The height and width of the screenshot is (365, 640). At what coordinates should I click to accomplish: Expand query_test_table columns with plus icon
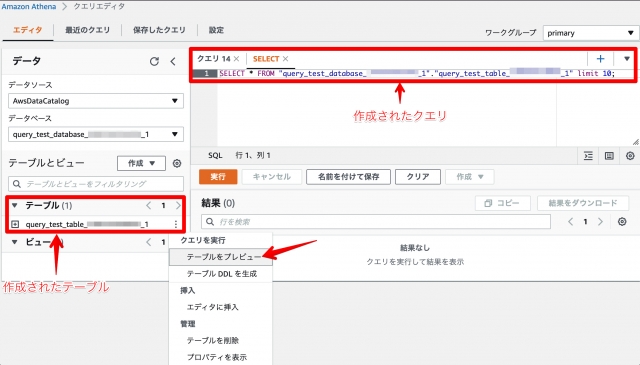[15, 224]
